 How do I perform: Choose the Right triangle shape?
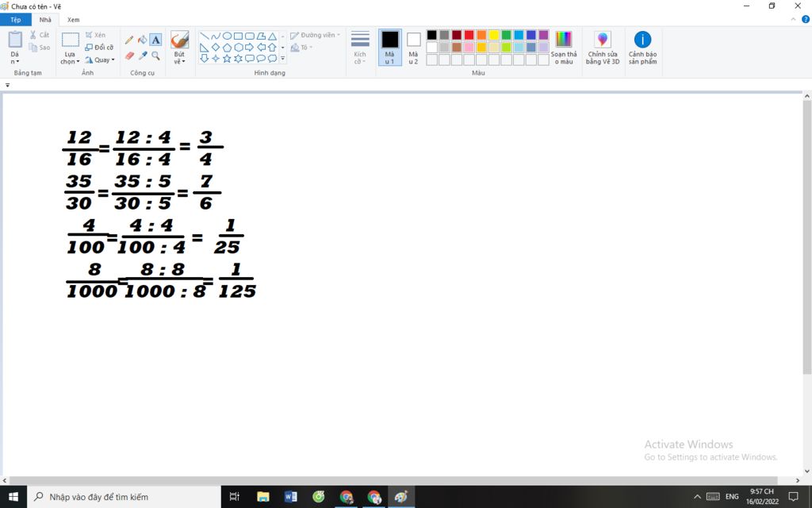(205, 48)
